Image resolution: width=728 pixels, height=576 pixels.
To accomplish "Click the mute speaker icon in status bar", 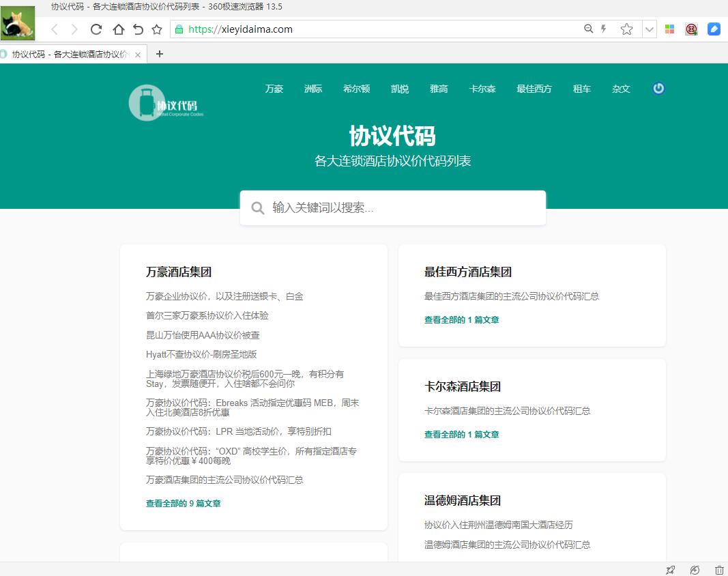I will coord(695,570).
